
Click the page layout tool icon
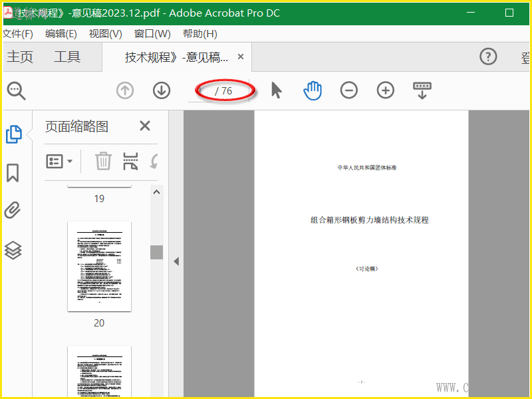point(130,161)
